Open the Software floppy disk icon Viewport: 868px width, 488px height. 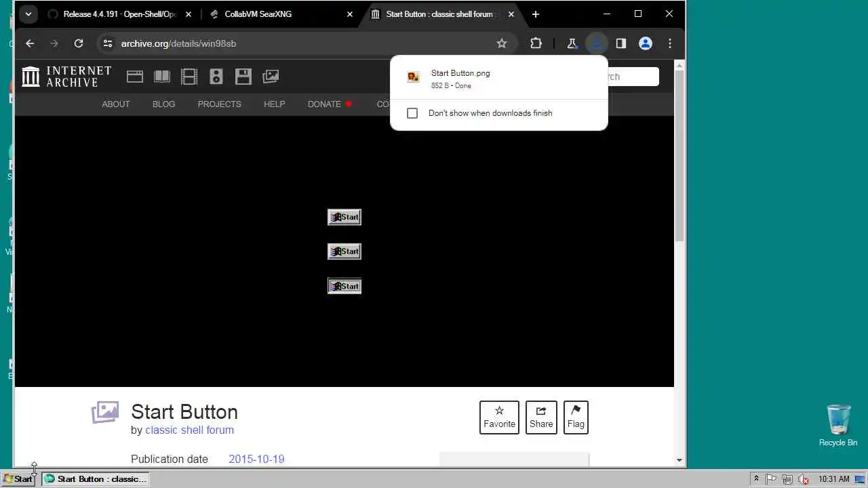(x=243, y=77)
